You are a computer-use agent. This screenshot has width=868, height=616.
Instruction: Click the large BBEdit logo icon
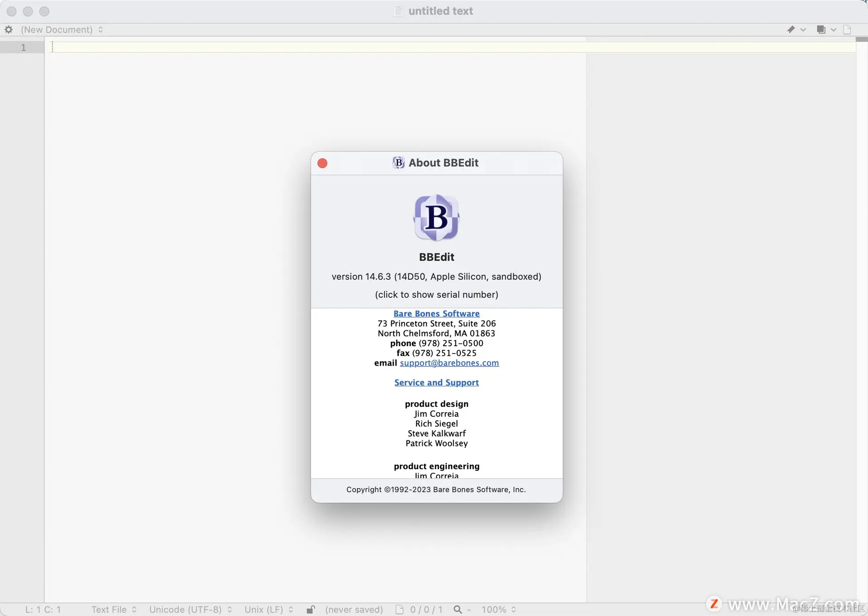436,217
